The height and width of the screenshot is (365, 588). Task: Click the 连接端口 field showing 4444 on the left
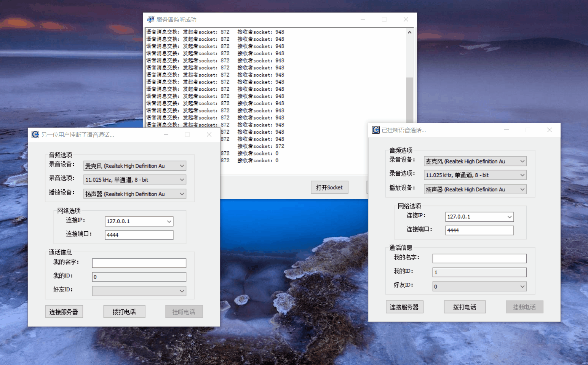pos(139,235)
